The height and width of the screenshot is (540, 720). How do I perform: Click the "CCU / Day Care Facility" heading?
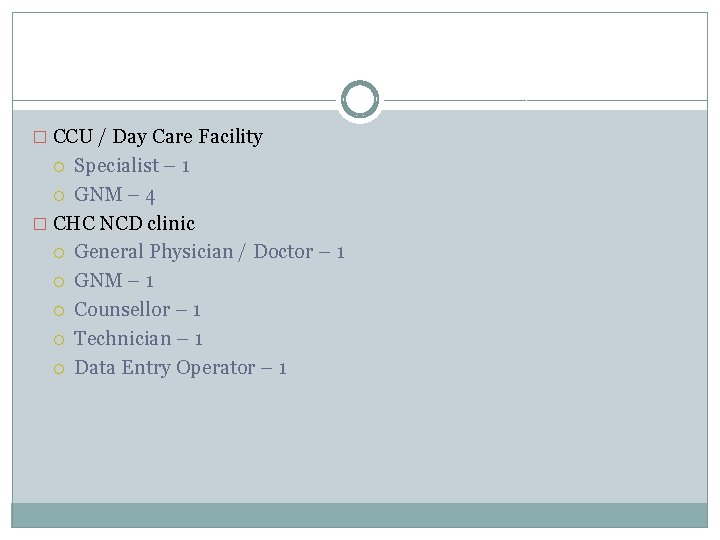point(158,137)
